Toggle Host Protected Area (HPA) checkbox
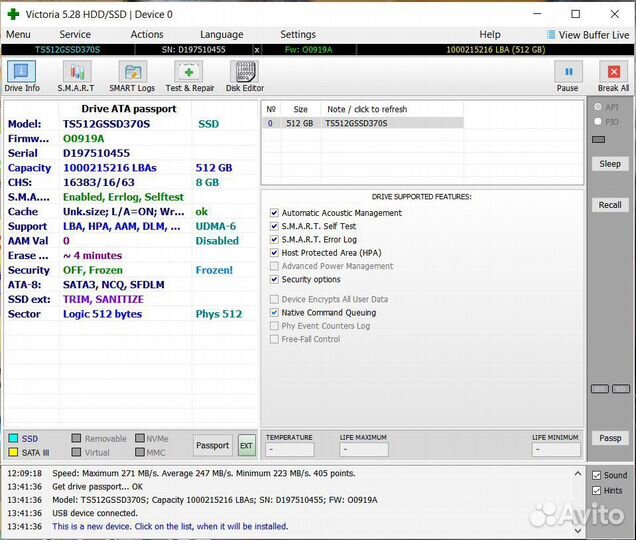This screenshot has width=636, height=540. coord(274,253)
